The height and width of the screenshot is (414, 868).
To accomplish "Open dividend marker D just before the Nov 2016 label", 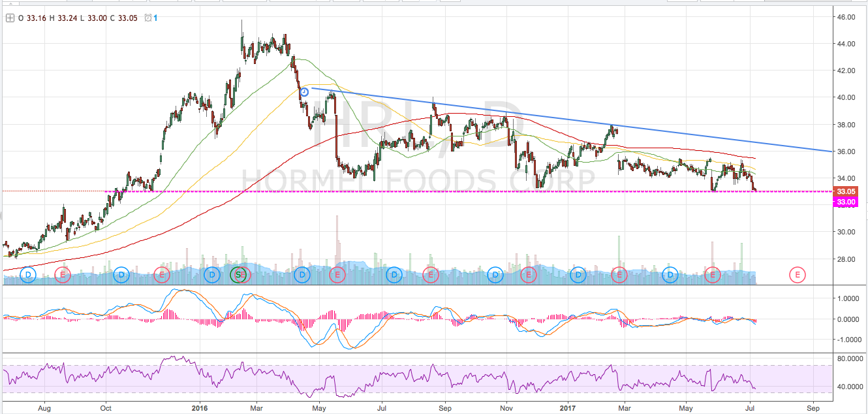I will tap(495, 275).
